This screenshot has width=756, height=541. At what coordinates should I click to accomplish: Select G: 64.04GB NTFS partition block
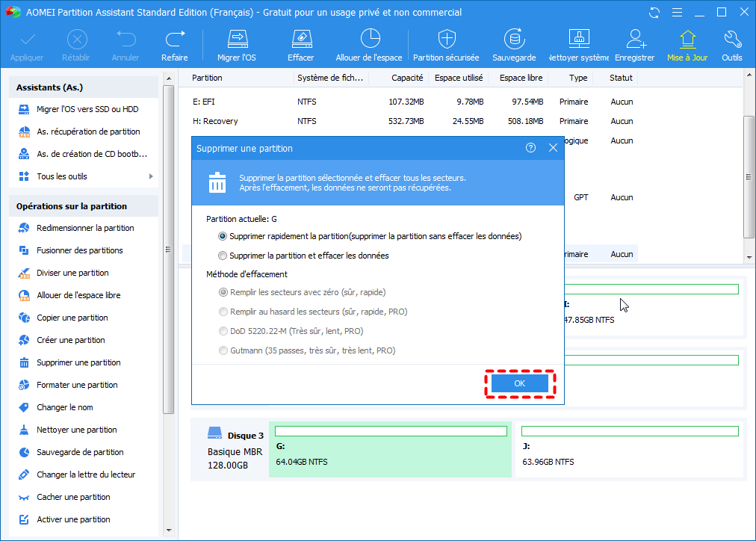390,449
